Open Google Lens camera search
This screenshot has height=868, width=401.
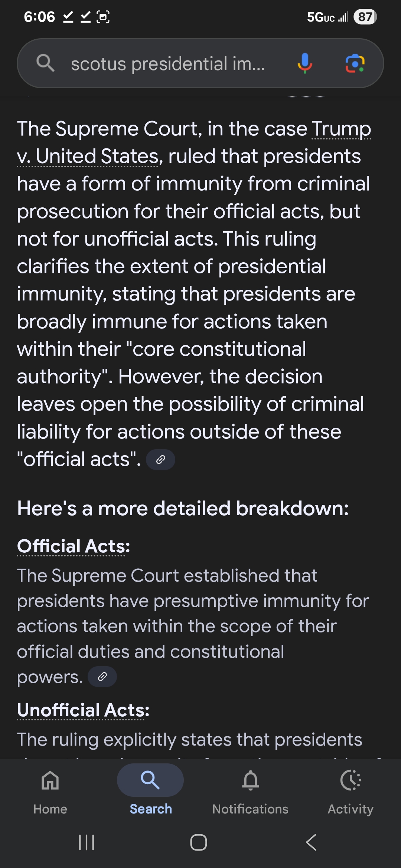pyautogui.click(x=355, y=63)
